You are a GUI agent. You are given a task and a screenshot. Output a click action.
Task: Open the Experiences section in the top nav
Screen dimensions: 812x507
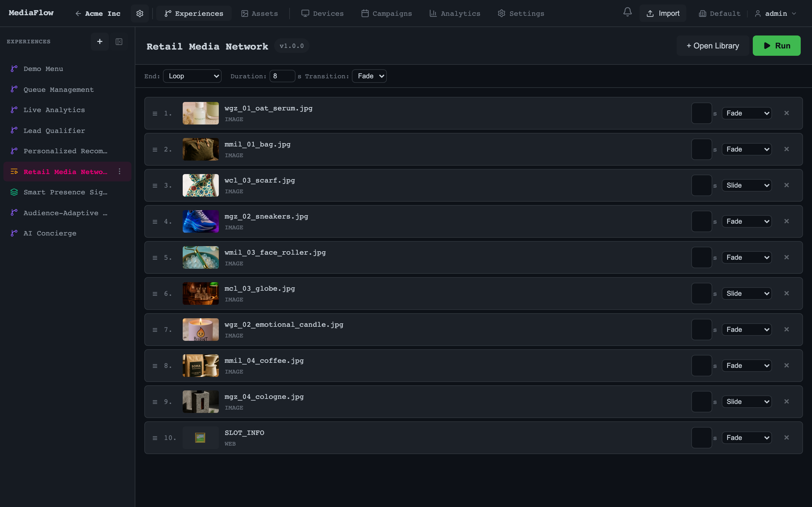click(x=194, y=14)
